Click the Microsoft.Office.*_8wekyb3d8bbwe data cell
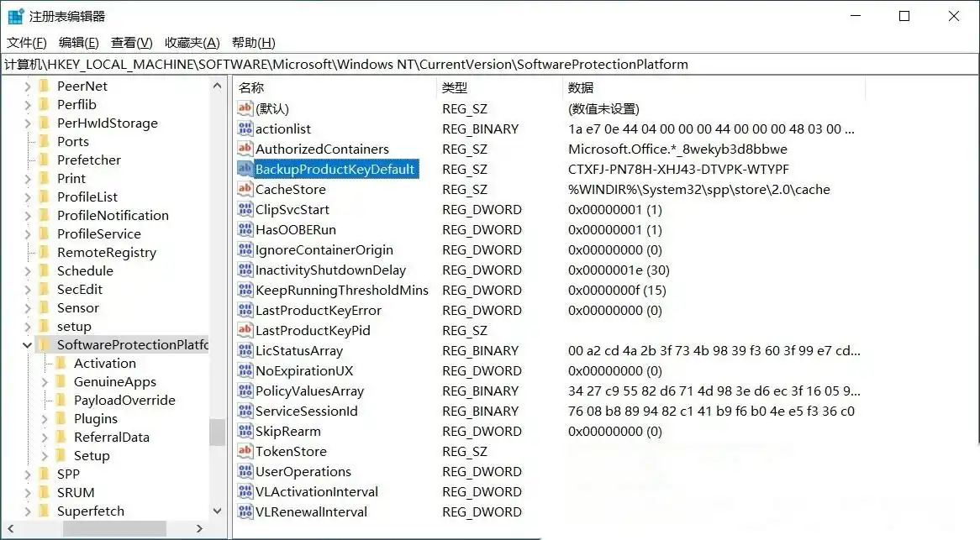980x540 pixels. tap(677, 149)
